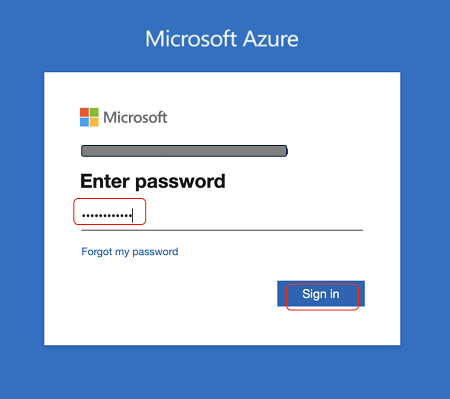
Task: Click the grayed-out redacted account email bar
Action: click(x=184, y=151)
